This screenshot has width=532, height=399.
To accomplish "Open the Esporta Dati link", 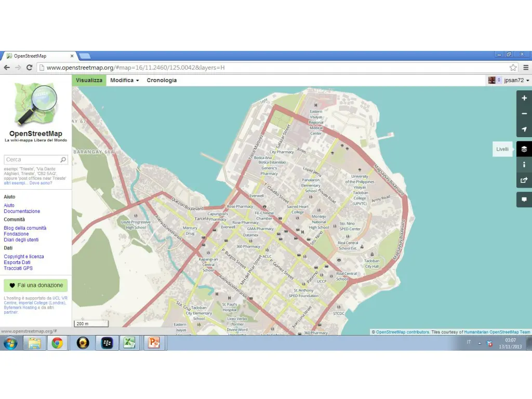I will click(17, 262).
